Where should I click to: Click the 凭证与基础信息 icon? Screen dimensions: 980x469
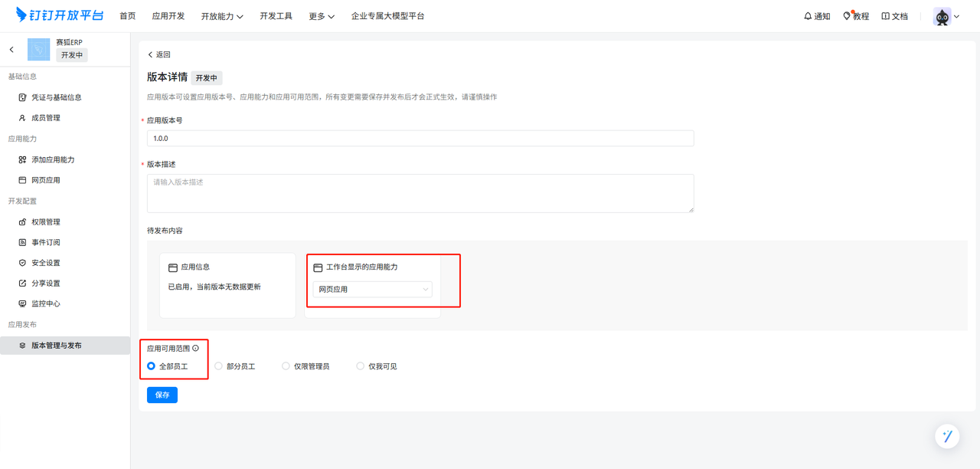[x=22, y=97]
